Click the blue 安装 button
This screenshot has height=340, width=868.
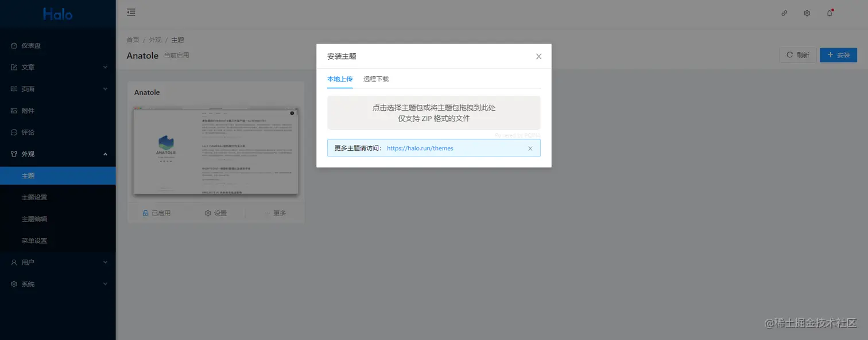(x=838, y=55)
